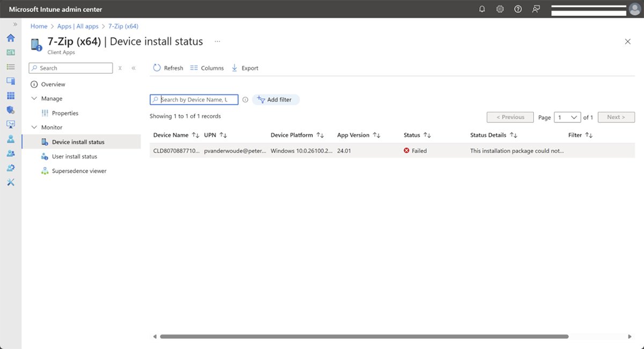
Task: Click the help question mark icon
Action: [x=518, y=9]
